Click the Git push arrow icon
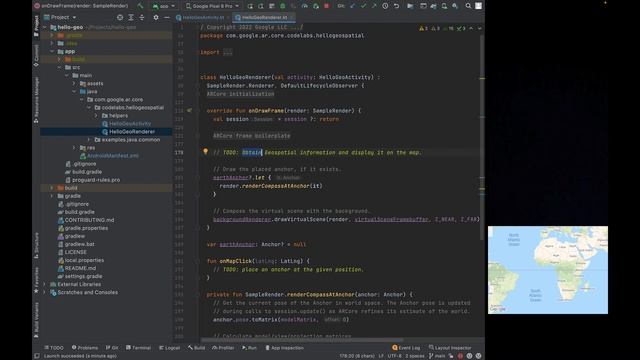This screenshot has width=640, height=360. 374,6
